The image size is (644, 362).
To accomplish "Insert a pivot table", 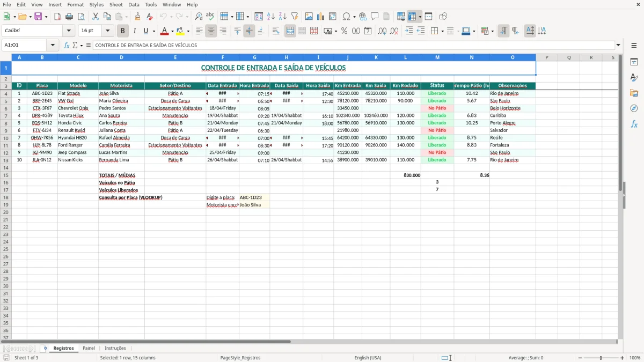I will 333,17.
